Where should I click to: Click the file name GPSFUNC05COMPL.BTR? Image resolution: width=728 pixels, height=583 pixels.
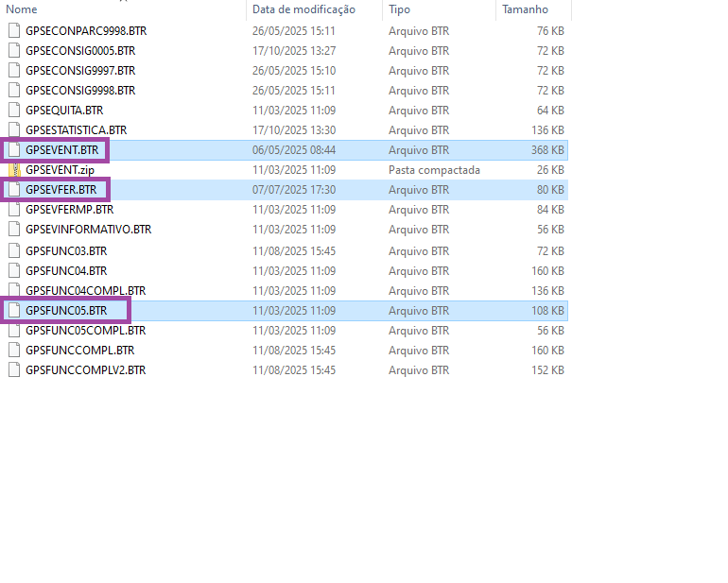pyautogui.click(x=85, y=331)
